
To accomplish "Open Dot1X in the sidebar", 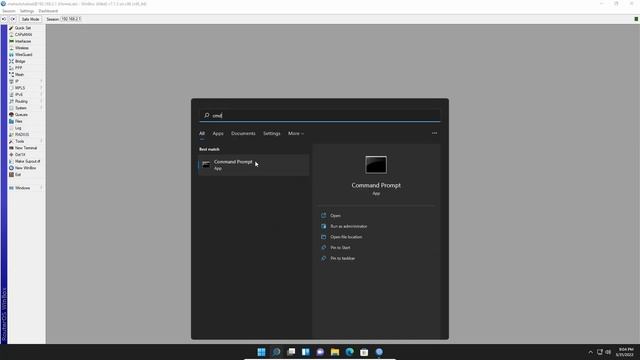I will pyautogui.click(x=20, y=155).
